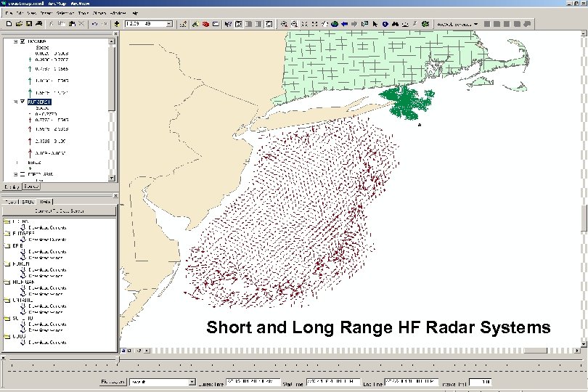Click the time slider handle
Viewport: 588px width, 392px height.
point(118,360)
